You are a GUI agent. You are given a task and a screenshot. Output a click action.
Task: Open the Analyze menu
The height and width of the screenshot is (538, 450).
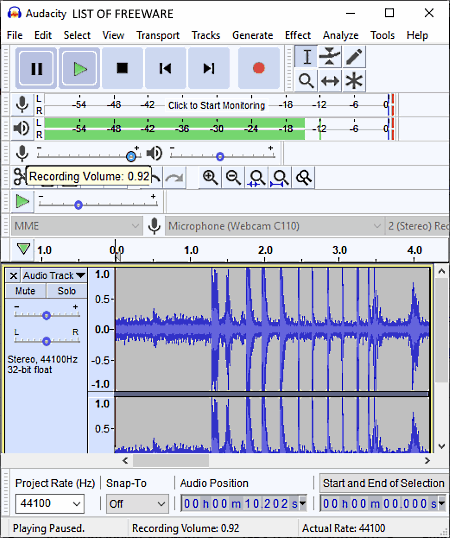[x=341, y=35]
